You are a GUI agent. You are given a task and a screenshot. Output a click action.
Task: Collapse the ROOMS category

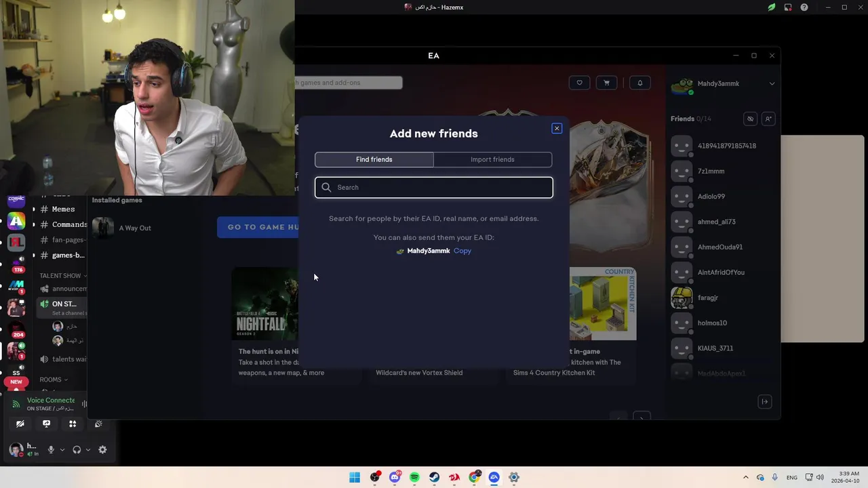click(54, 380)
